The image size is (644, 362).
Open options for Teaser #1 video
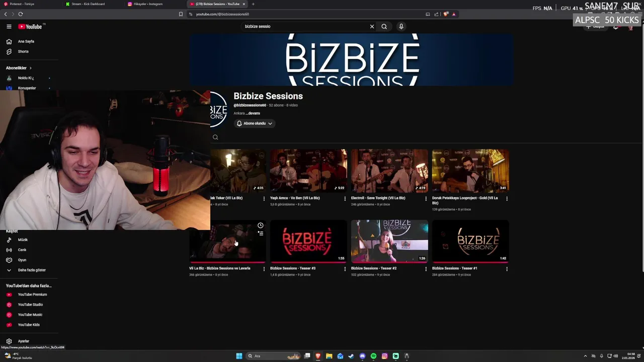tap(507, 269)
